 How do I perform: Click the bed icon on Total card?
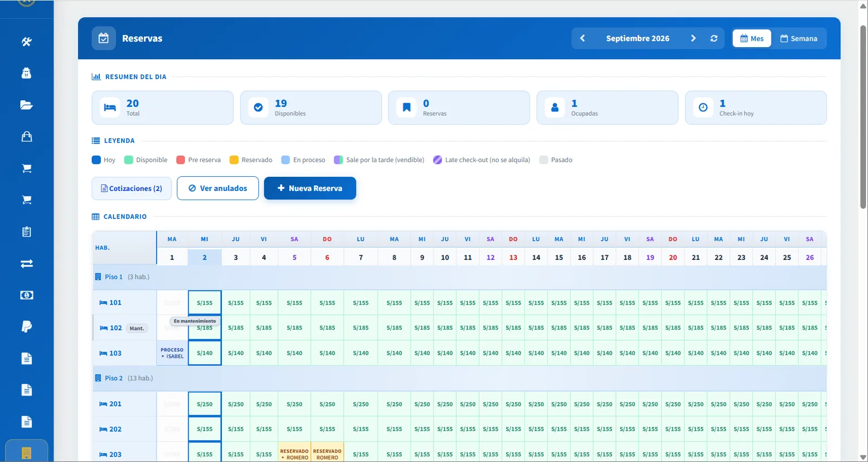click(110, 107)
